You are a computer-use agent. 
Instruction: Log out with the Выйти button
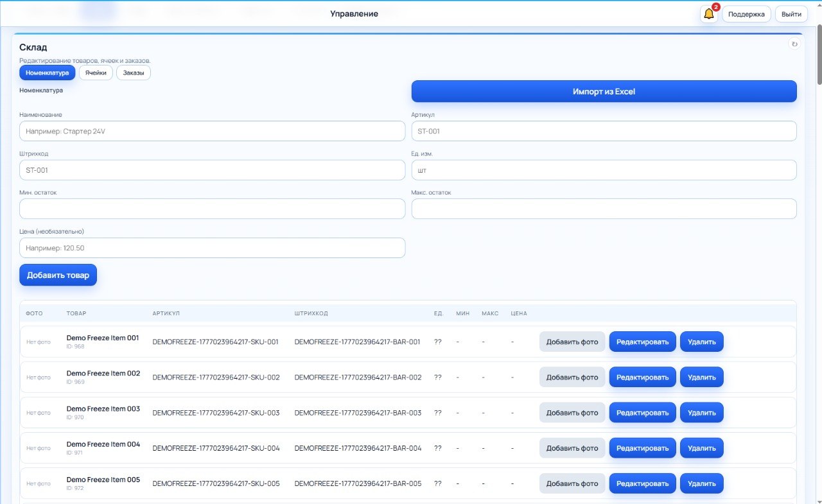(791, 14)
